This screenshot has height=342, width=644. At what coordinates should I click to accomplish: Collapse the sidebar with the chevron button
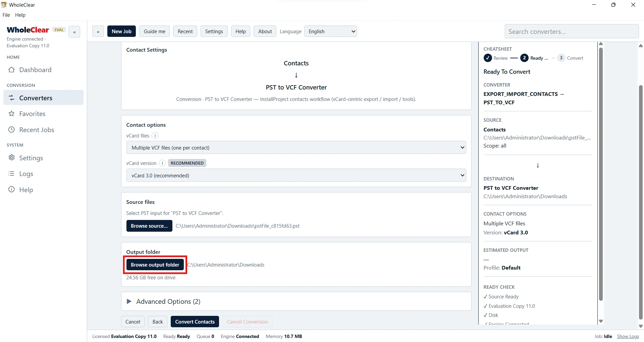(74, 32)
